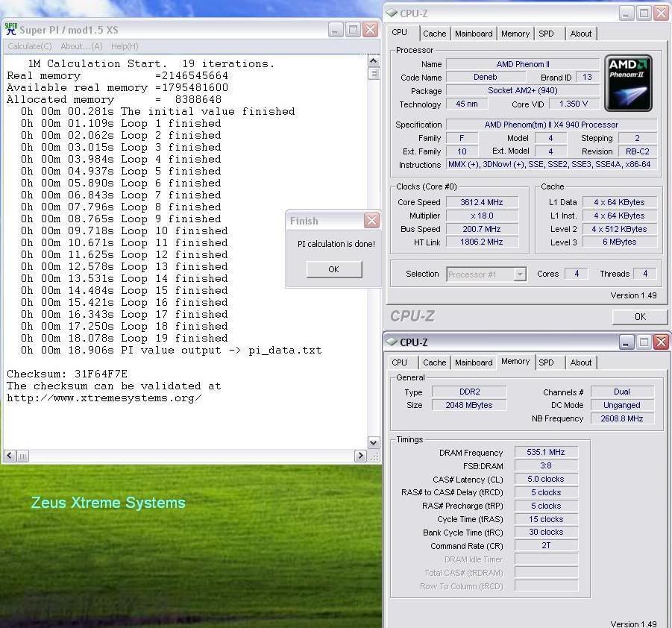Click Super PI horizontal scrollbar left arrow
The width and height of the screenshot is (672, 628).
click(x=10, y=456)
